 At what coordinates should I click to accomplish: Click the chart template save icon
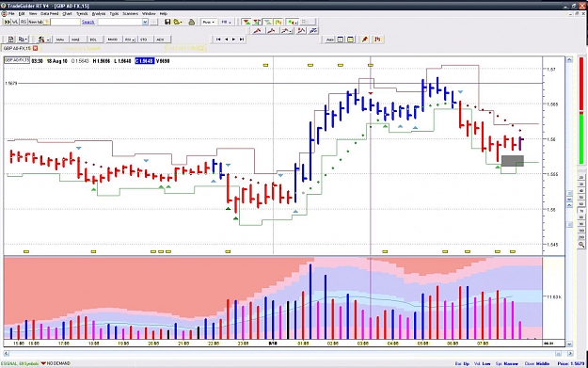coord(10,40)
